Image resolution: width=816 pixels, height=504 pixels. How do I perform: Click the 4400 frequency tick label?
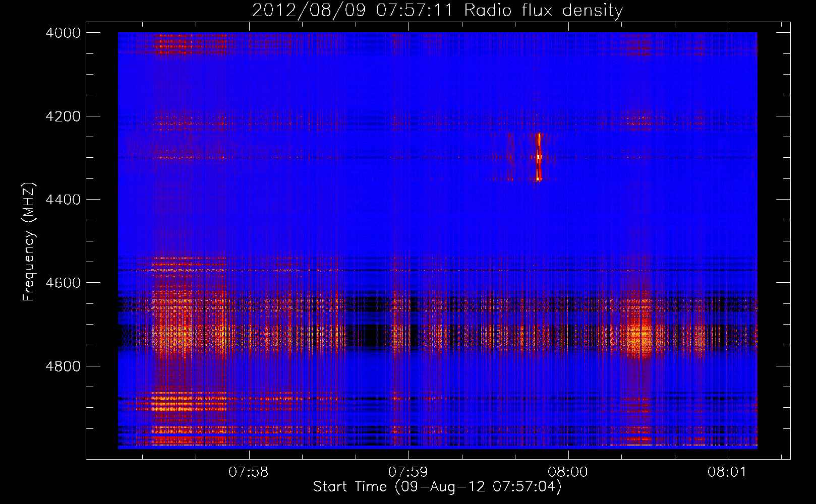point(63,200)
